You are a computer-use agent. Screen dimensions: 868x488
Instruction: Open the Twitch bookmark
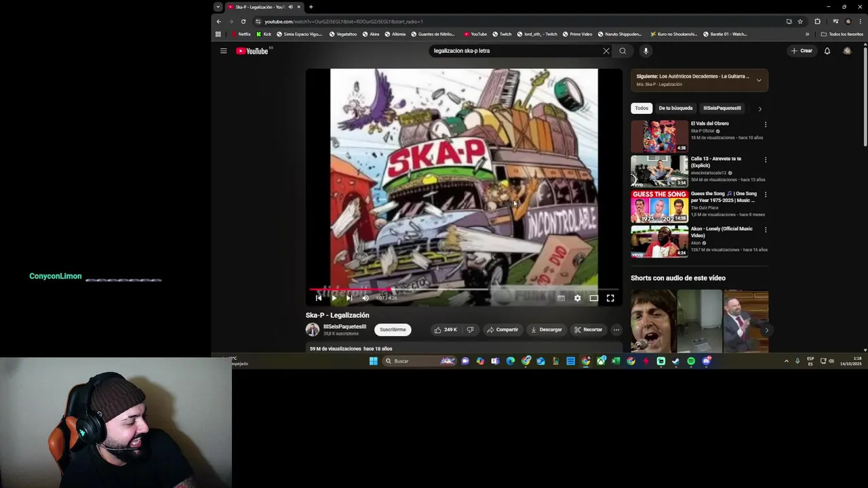(x=502, y=34)
